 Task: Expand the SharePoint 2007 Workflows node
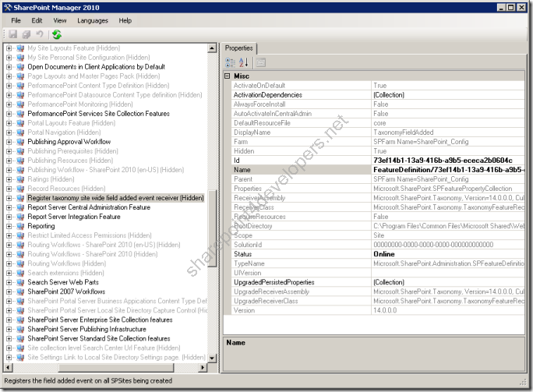point(9,291)
